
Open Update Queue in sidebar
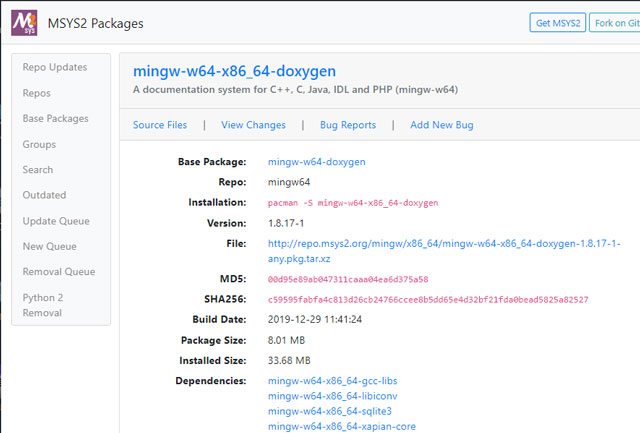click(x=56, y=221)
